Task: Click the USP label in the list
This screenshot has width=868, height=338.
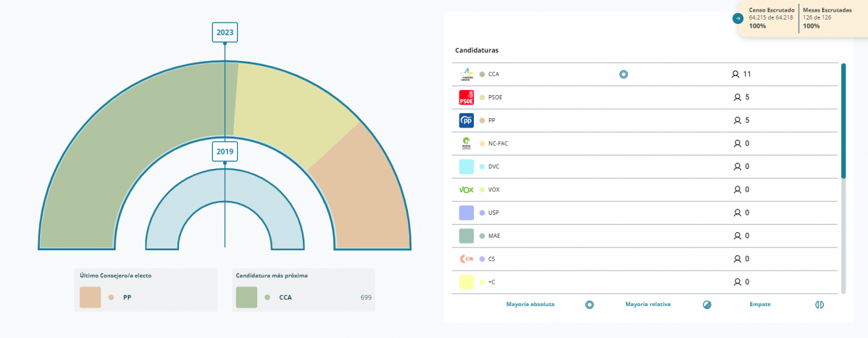Action: tap(494, 213)
